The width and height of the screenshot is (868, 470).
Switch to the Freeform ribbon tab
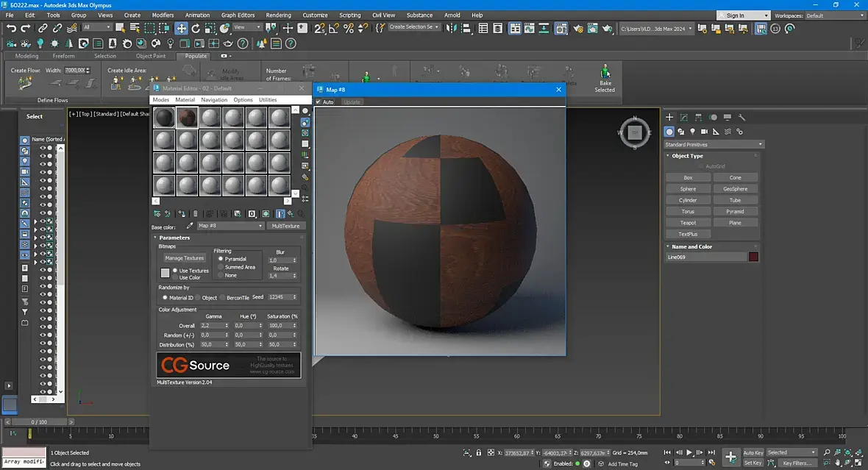(63, 56)
